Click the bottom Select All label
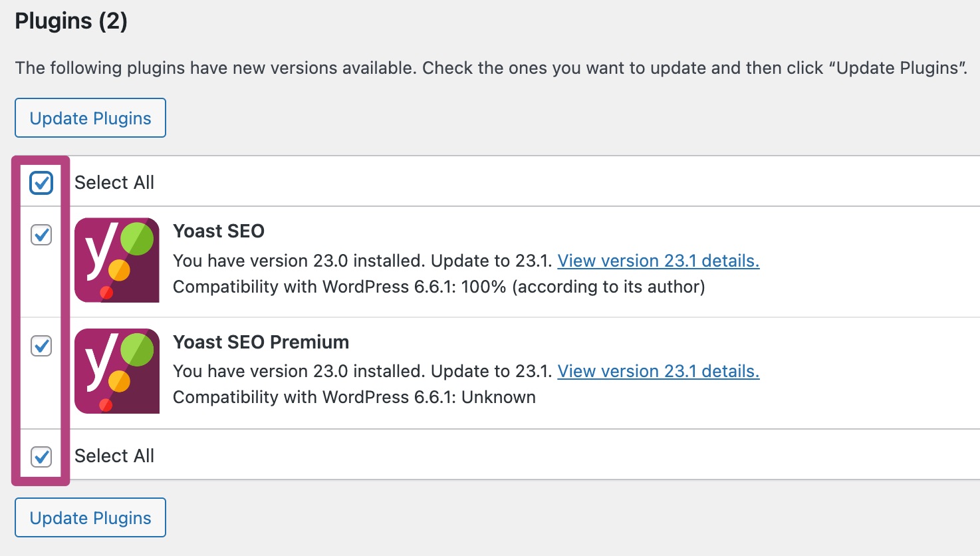The height and width of the screenshot is (556, 980). pyautogui.click(x=114, y=456)
